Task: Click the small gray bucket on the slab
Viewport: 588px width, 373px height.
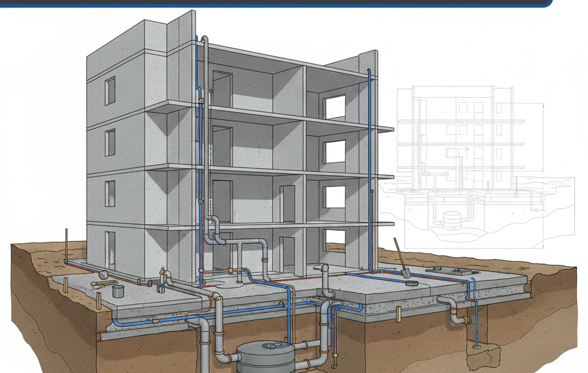Action: (x=118, y=291)
